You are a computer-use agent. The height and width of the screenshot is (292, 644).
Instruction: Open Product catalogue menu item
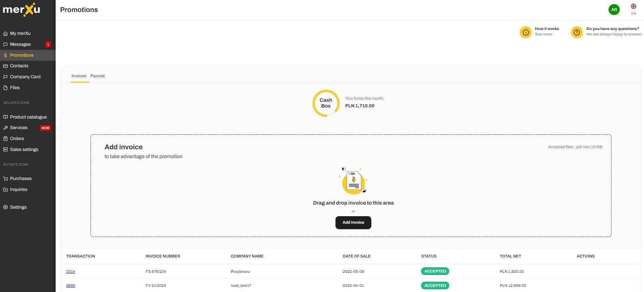click(28, 117)
